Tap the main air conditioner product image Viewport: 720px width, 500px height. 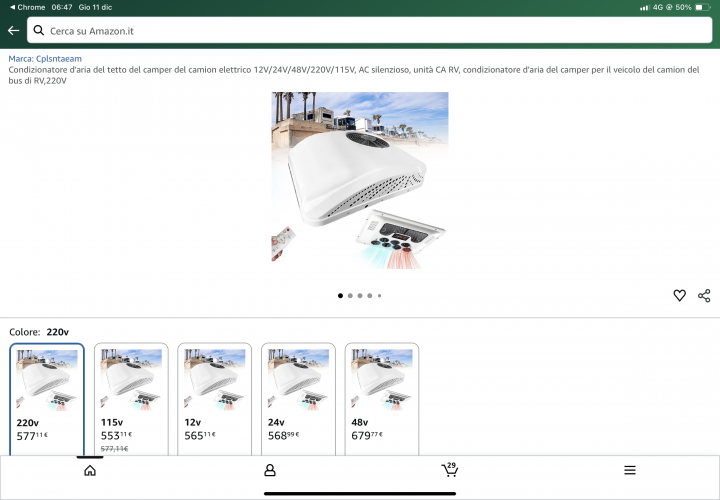point(360,180)
